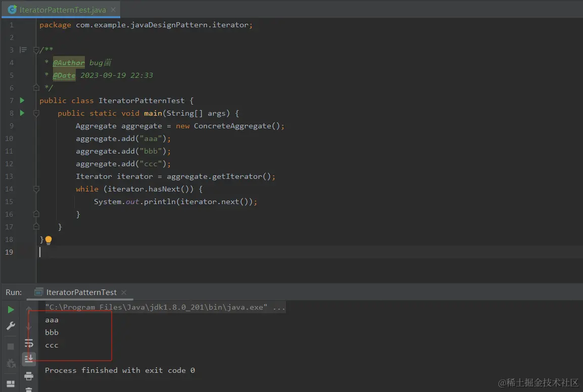
Task: Rerun IteratorPatternTest with the green play icon
Action: [x=11, y=310]
